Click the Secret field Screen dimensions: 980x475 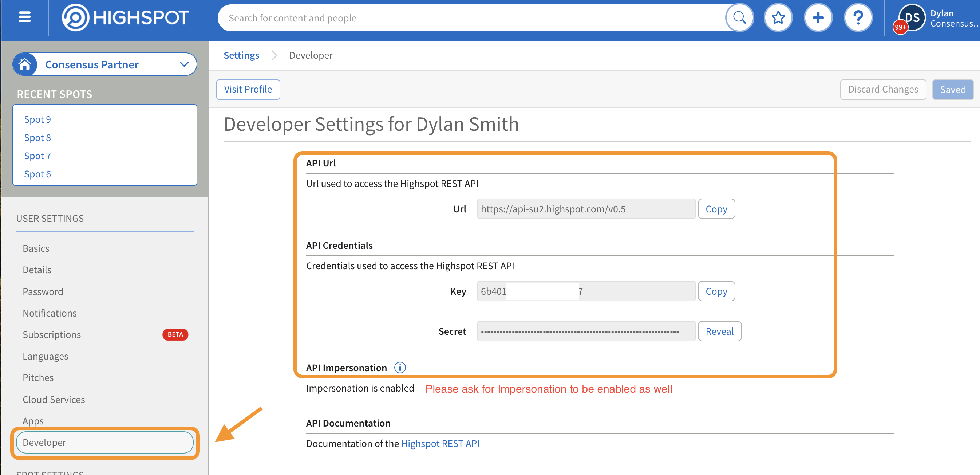pos(586,331)
